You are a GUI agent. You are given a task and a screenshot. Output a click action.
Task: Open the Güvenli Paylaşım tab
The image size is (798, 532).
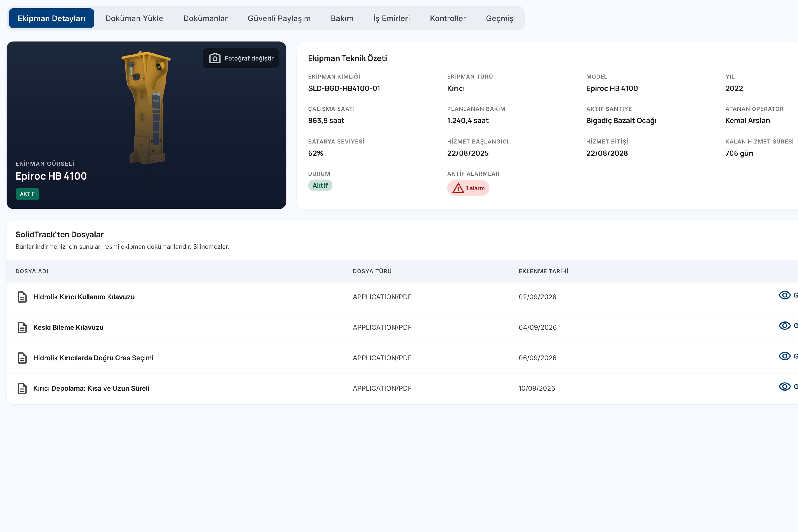tap(279, 18)
